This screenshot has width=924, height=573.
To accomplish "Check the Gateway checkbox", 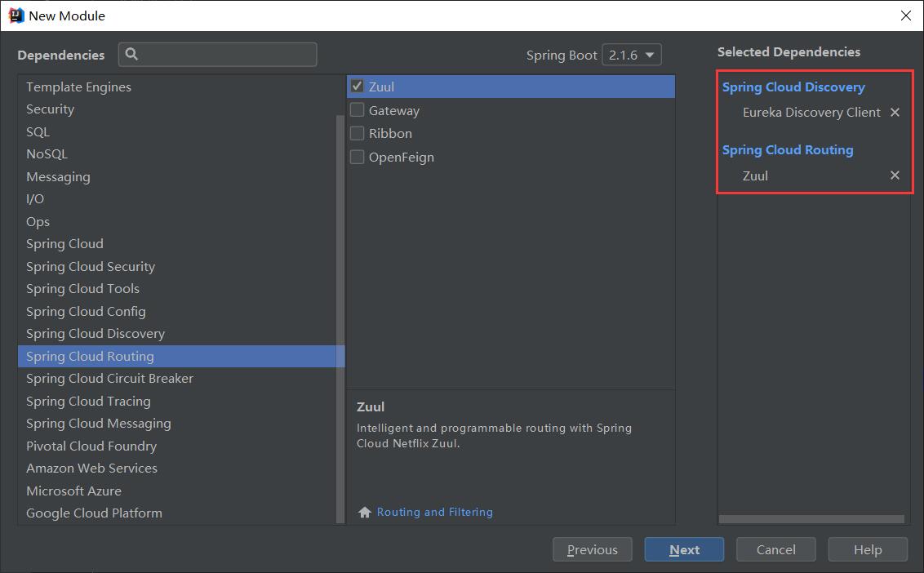I will (357, 109).
